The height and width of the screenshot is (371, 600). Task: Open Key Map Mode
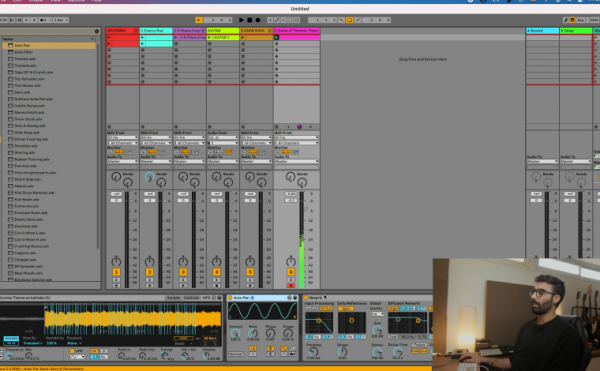581,20
